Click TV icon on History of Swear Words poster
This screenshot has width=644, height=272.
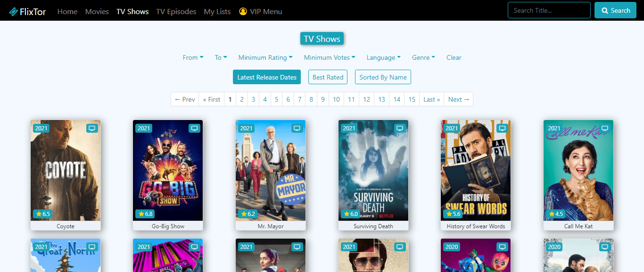click(x=502, y=128)
